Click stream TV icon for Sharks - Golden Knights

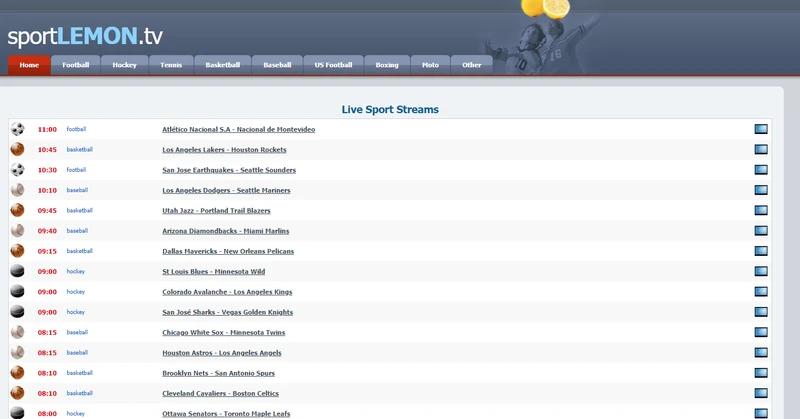pos(761,312)
